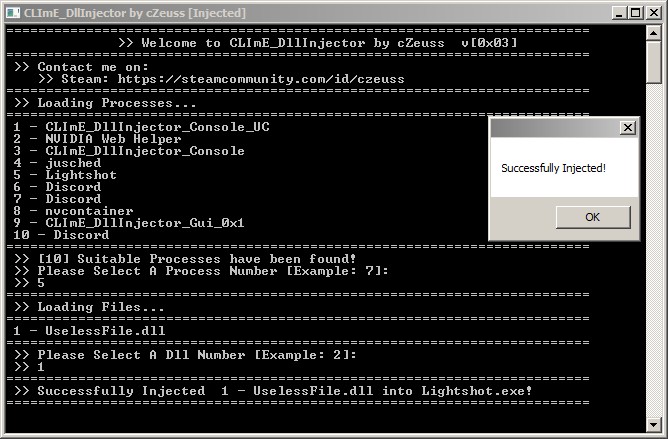Viewport: 668px width, 439px height.
Task: Click the final Successfully Injected console line
Action: 273,391
